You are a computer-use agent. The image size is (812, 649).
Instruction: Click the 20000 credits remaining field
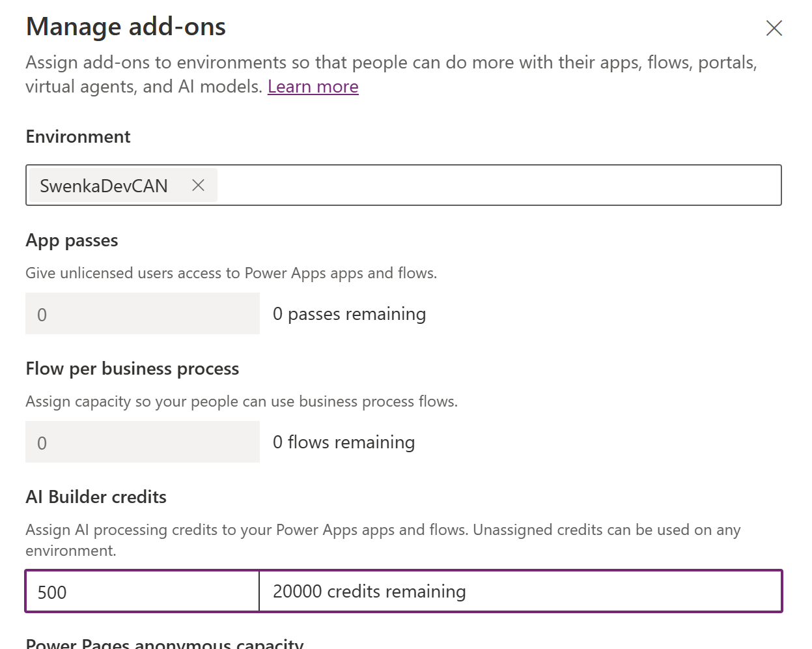click(456, 591)
